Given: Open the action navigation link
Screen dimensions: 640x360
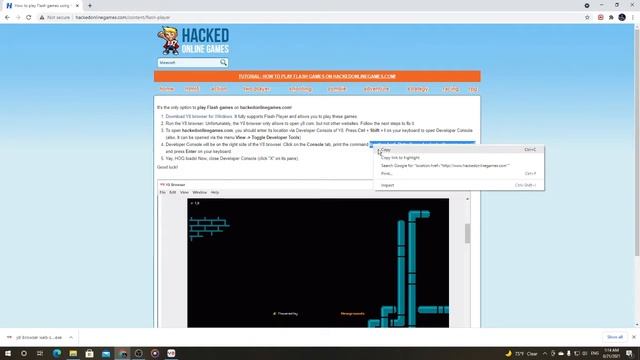Looking at the screenshot, I should 219,89.
